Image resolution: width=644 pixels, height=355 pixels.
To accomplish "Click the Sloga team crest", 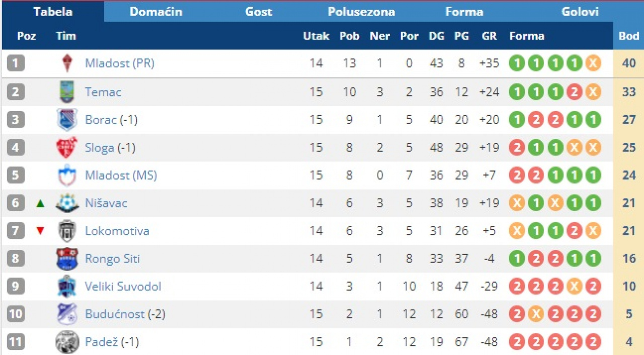I will [x=67, y=147].
